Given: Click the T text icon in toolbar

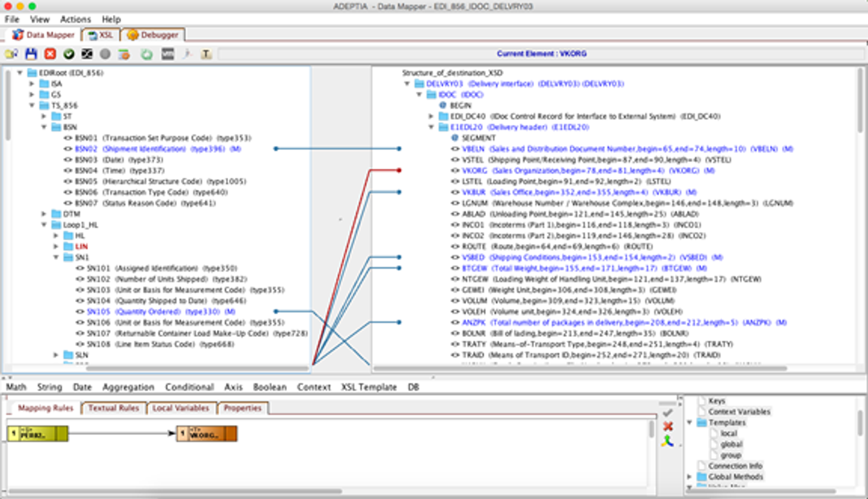Looking at the screenshot, I should tap(206, 54).
